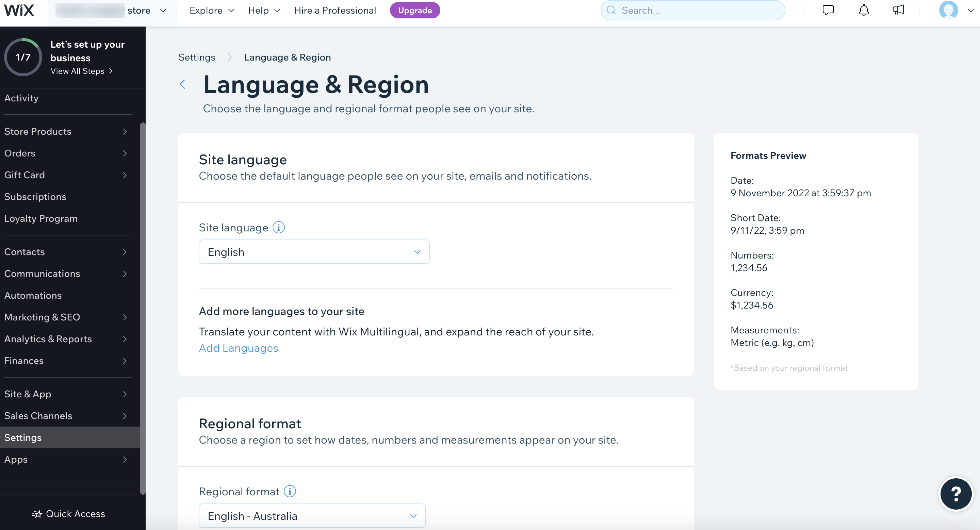Open the user profile avatar
The width and height of the screenshot is (980, 530).
point(948,10)
